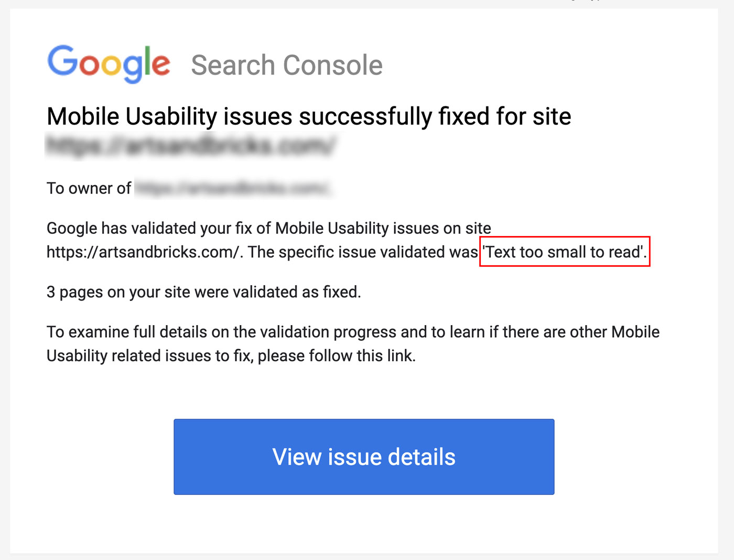Click the View issue details button
Screen dimensions: 734x560
364,457
